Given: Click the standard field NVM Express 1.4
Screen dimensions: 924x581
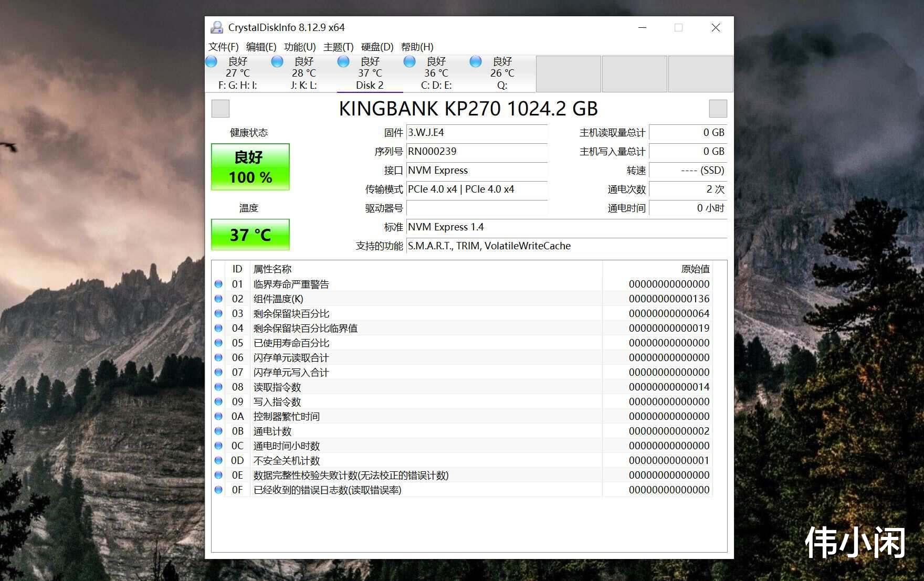Looking at the screenshot, I should (566, 227).
